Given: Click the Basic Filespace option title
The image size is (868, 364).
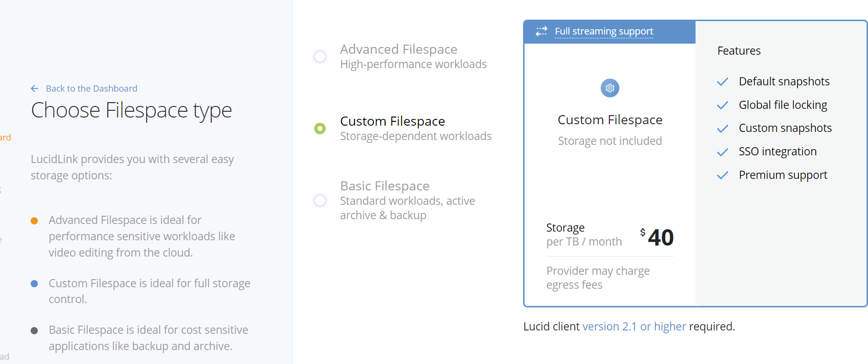Looking at the screenshot, I should tap(385, 186).
